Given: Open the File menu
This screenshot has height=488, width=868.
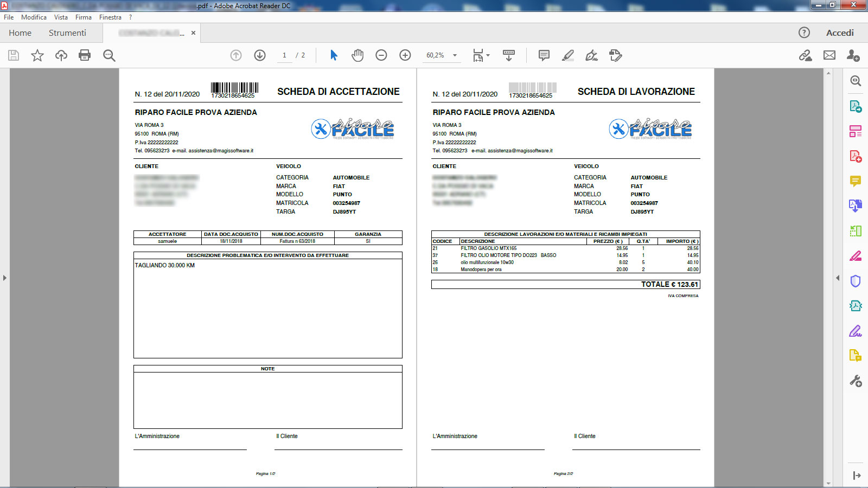Looking at the screenshot, I should [9, 17].
